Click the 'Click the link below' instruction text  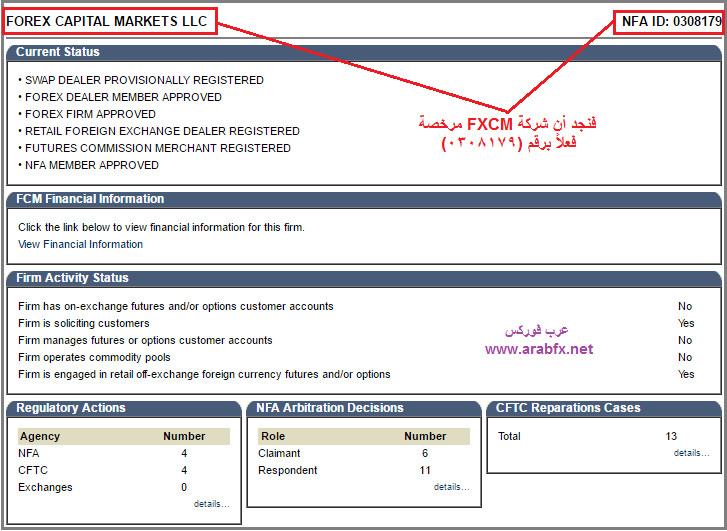[161, 228]
